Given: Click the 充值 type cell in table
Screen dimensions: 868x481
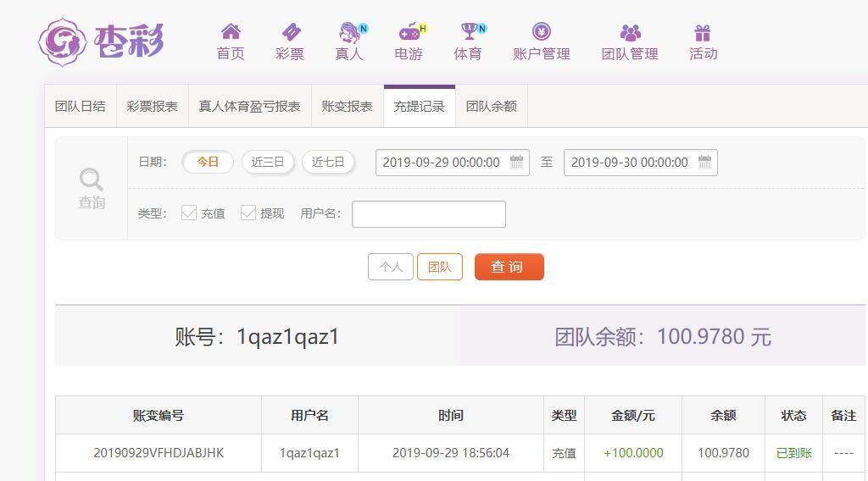Looking at the screenshot, I should click(564, 453).
